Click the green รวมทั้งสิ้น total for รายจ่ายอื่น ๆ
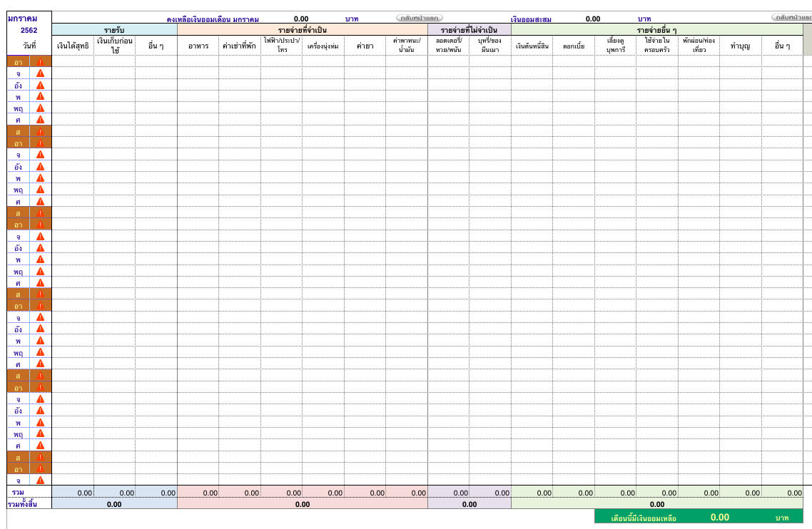This screenshot has width=812, height=529. 656,504
